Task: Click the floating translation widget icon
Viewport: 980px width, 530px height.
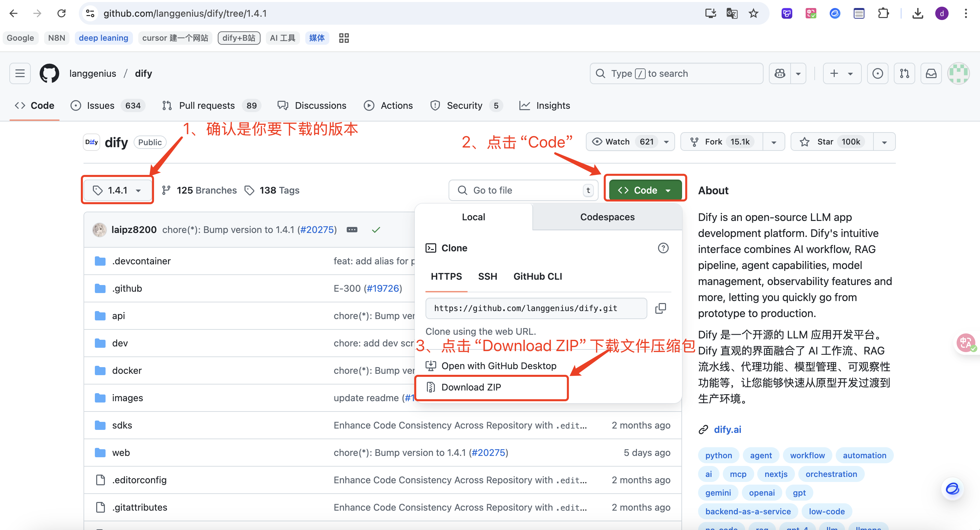Action: 966,343
